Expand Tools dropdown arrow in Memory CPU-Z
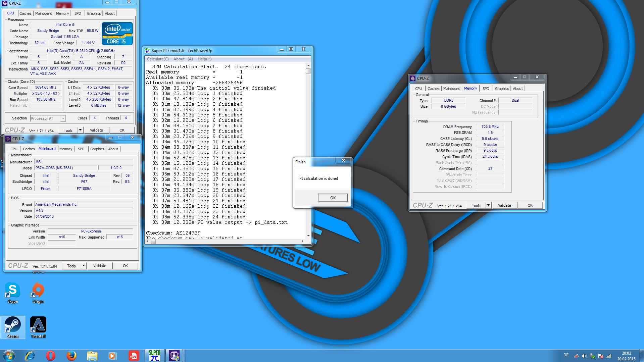Screen dimensions: 644x362 (488, 205)
